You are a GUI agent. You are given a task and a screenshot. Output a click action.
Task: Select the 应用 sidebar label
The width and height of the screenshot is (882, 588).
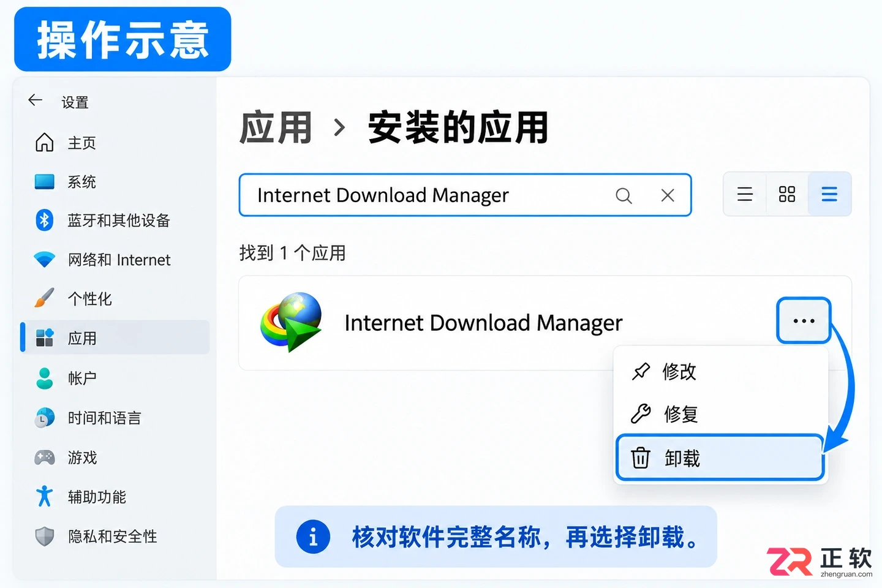pyautogui.click(x=82, y=338)
